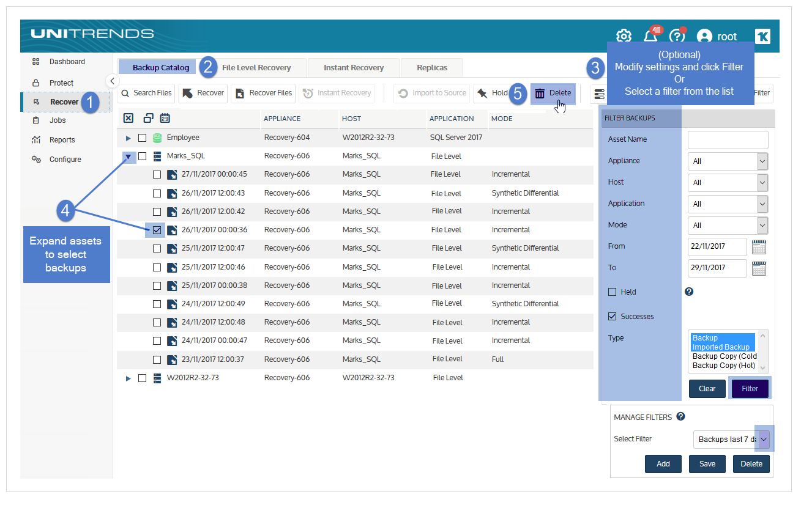The width and height of the screenshot is (812, 508).
Task: Open Configure in the sidebar
Action: click(x=65, y=160)
